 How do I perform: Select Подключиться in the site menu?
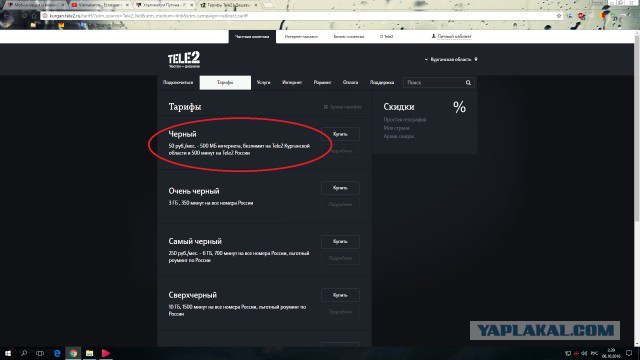pos(178,82)
